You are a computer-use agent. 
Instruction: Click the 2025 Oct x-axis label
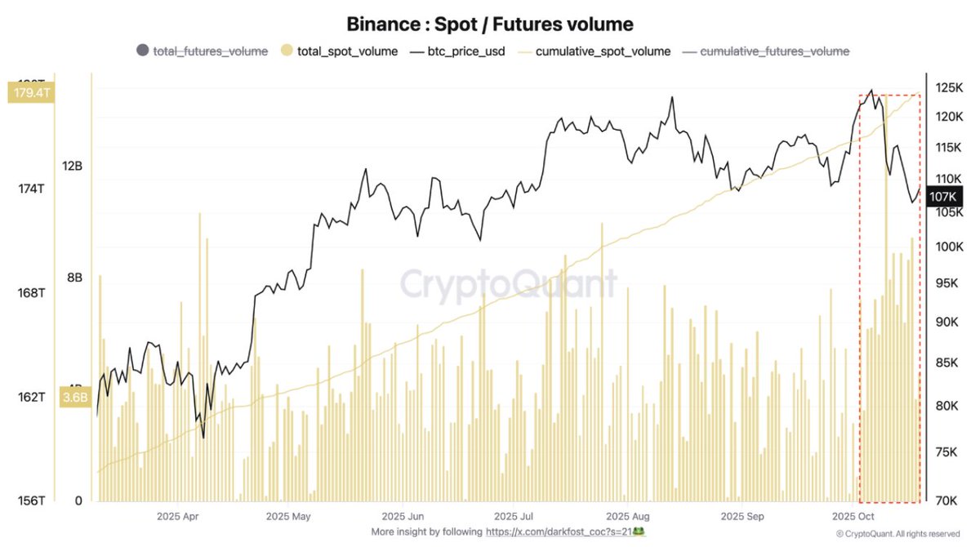click(x=852, y=517)
